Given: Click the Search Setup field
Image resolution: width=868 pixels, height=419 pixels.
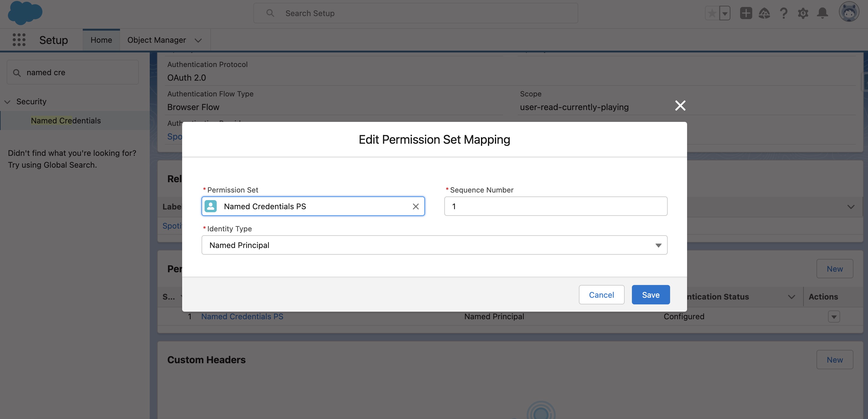Looking at the screenshot, I should [x=416, y=13].
